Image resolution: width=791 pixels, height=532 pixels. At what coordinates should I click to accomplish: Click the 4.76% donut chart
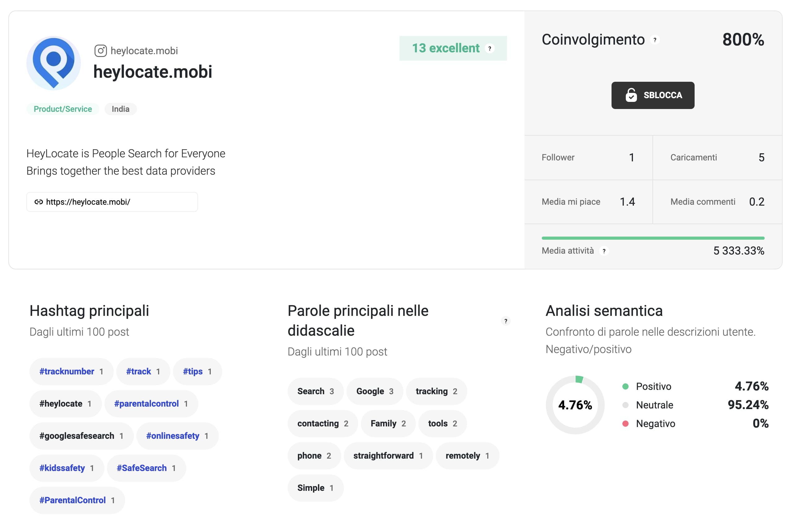click(575, 405)
